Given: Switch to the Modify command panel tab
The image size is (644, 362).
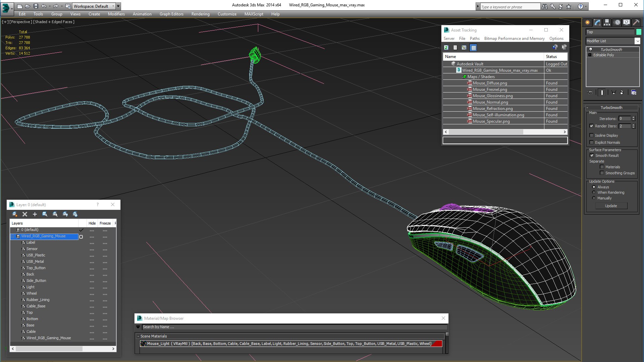Looking at the screenshot, I should click(597, 22).
